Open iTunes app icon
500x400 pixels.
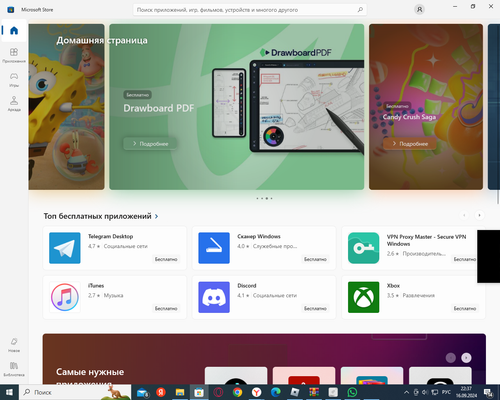click(65, 297)
